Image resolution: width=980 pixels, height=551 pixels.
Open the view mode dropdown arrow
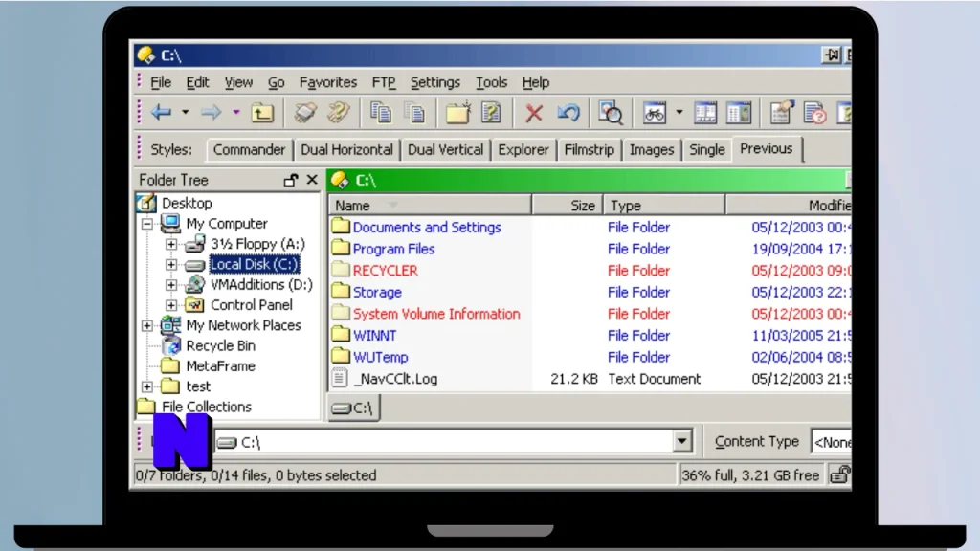[x=679, y=113]
